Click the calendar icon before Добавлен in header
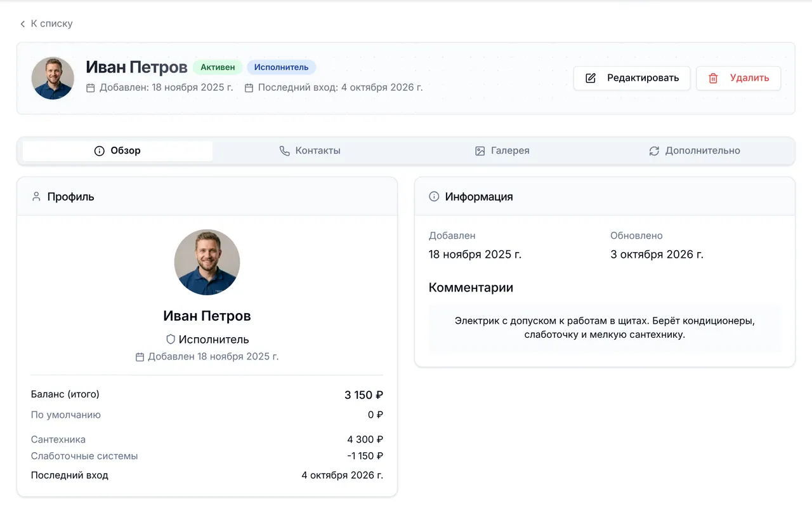The image size is (812, 508). tap(91, 88)
